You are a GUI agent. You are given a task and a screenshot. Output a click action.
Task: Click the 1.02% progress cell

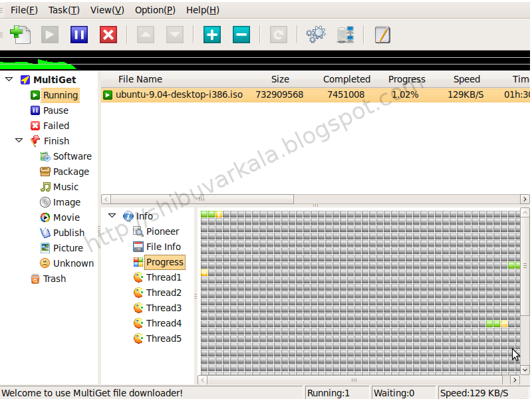click(x=405, y=94)
